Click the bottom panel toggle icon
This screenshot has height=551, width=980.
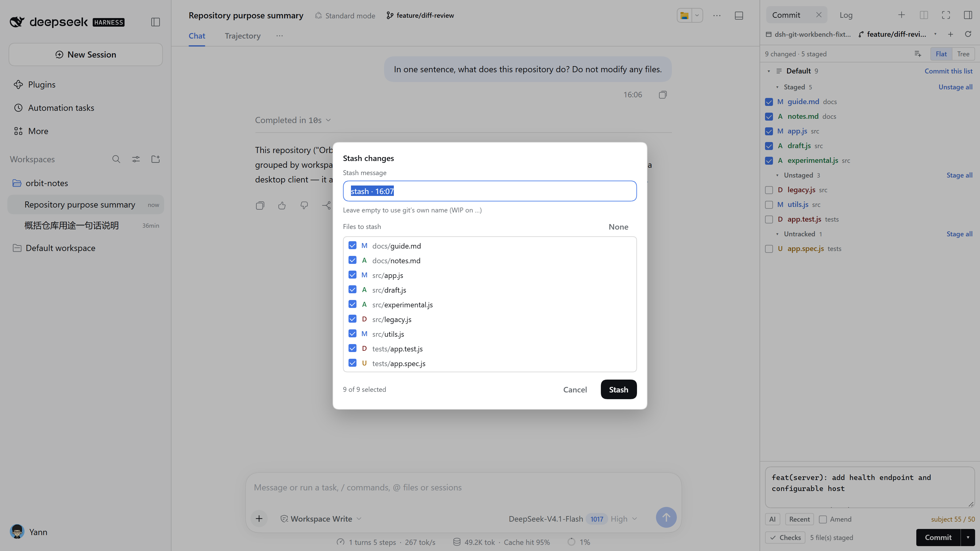point(739,16)
